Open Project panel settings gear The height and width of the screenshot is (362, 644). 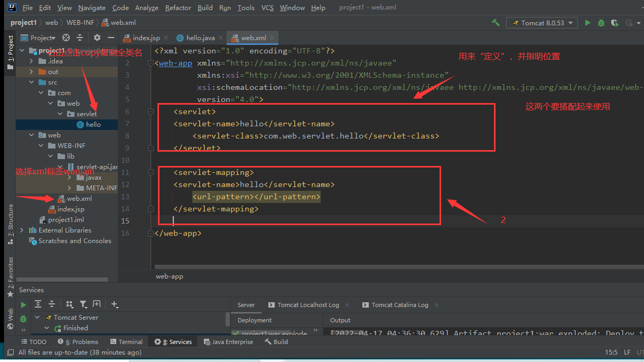pos(97,38)
